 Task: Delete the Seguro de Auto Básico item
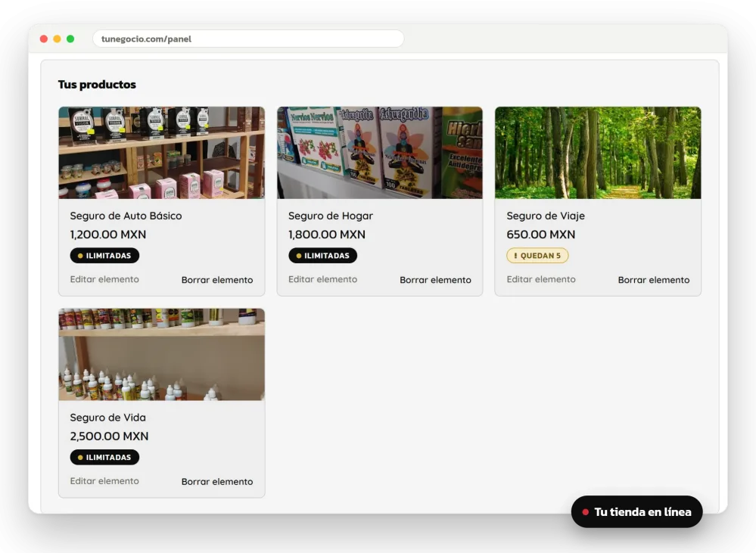point(217,280)
